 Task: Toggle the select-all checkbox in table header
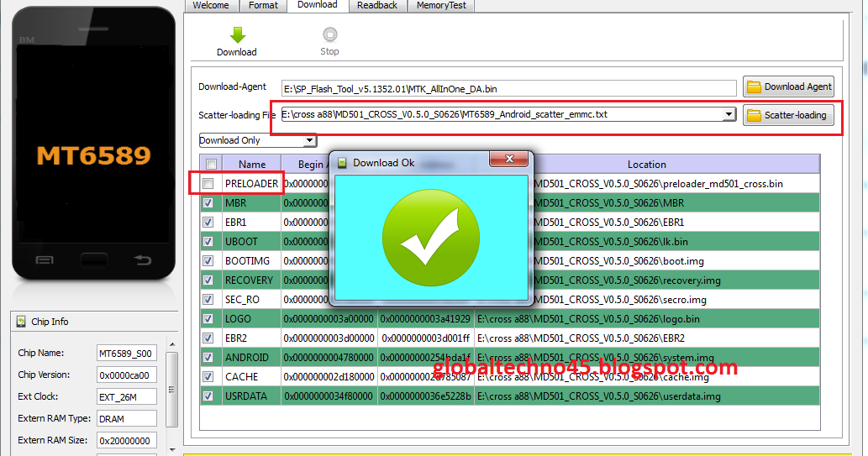point(211,165)
